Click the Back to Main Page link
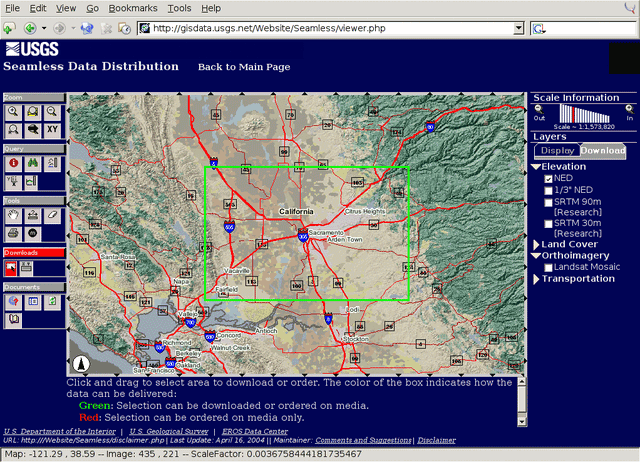Viewport: 640px width, 462px height. [244, 67]
